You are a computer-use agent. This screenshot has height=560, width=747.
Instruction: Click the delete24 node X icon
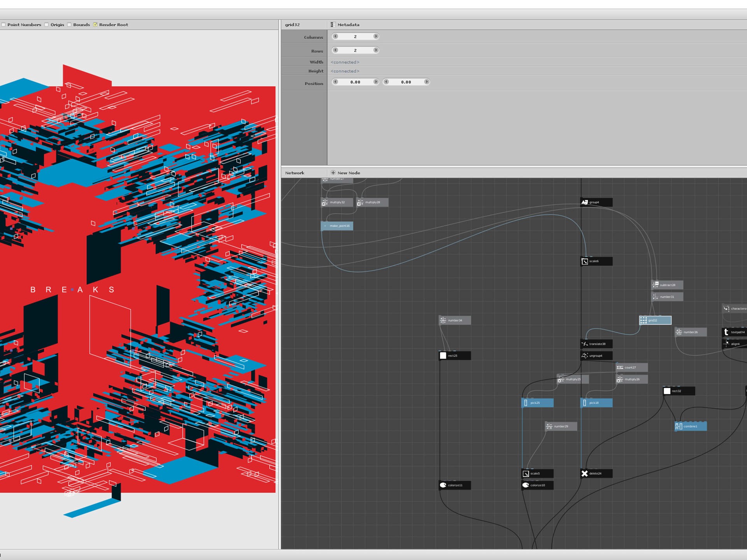[584, 473]
